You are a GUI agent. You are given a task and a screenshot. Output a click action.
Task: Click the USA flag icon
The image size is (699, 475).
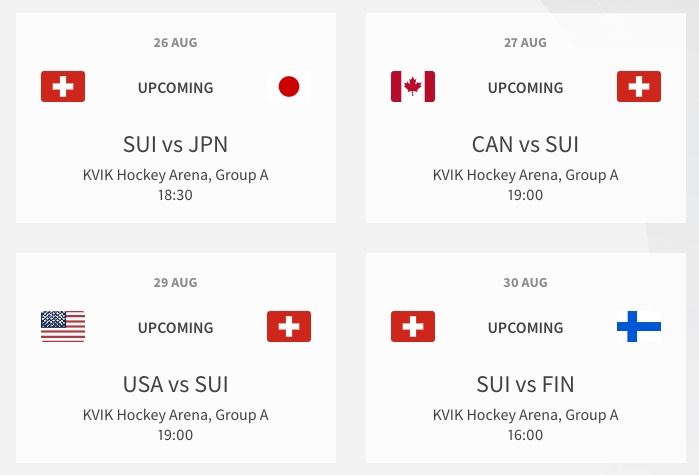(x=63, y=327)
